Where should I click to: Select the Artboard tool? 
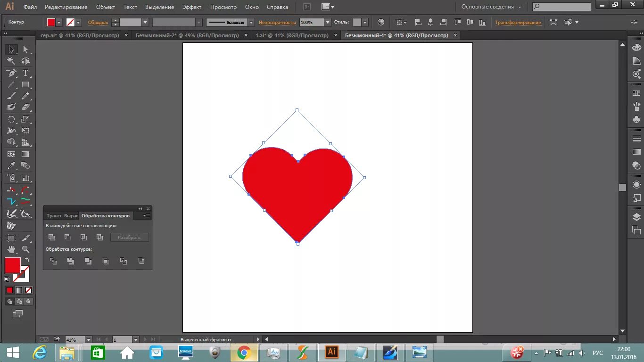11,238
